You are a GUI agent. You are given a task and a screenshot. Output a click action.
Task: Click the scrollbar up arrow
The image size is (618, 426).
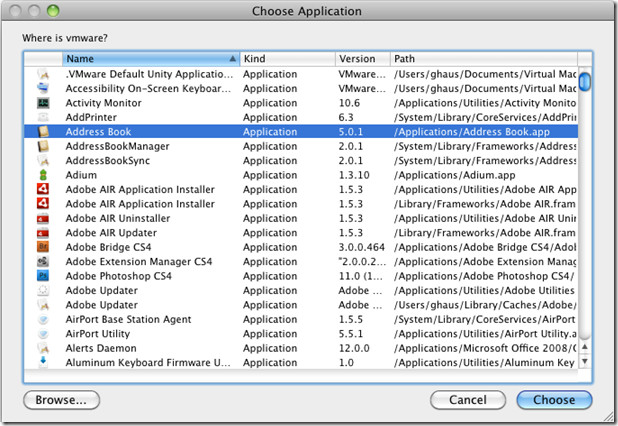585,347
